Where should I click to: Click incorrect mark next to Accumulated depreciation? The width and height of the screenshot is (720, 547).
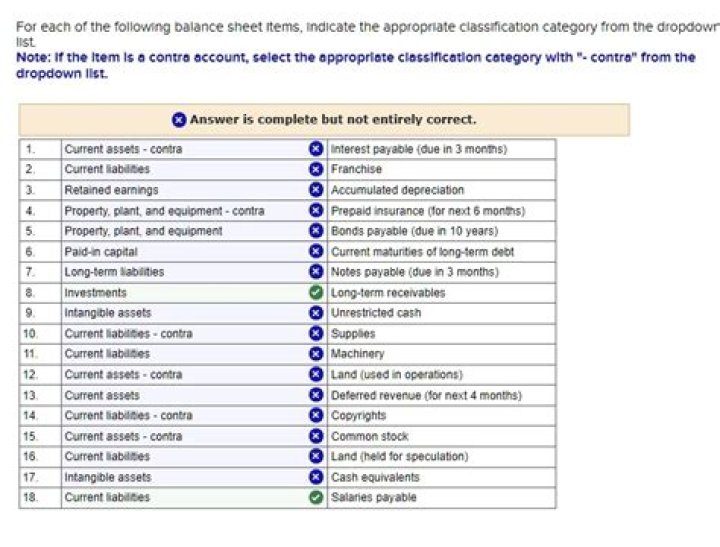(x=316, y=190)
